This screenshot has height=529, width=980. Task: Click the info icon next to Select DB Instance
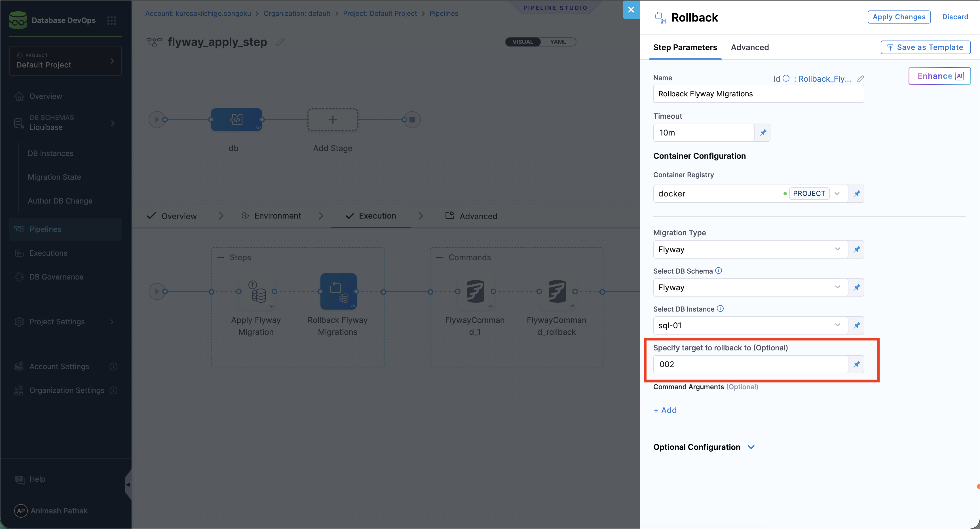pos(720,309)
